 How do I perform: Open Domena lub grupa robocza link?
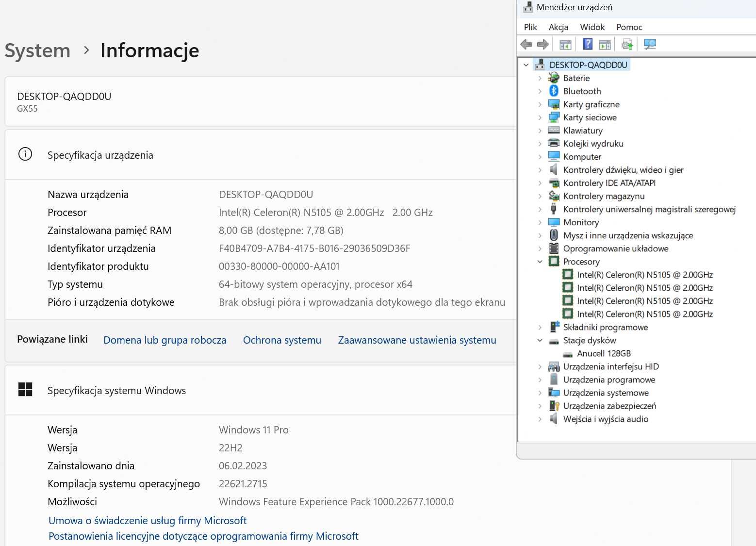(x=165, y=340)
